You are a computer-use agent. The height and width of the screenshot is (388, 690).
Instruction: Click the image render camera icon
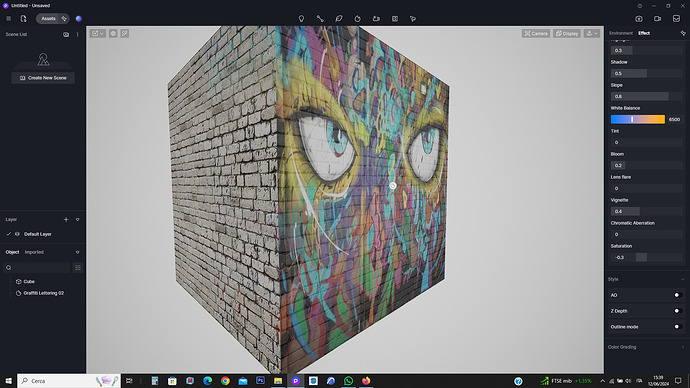pyautogui.click(x=639, y=18)
